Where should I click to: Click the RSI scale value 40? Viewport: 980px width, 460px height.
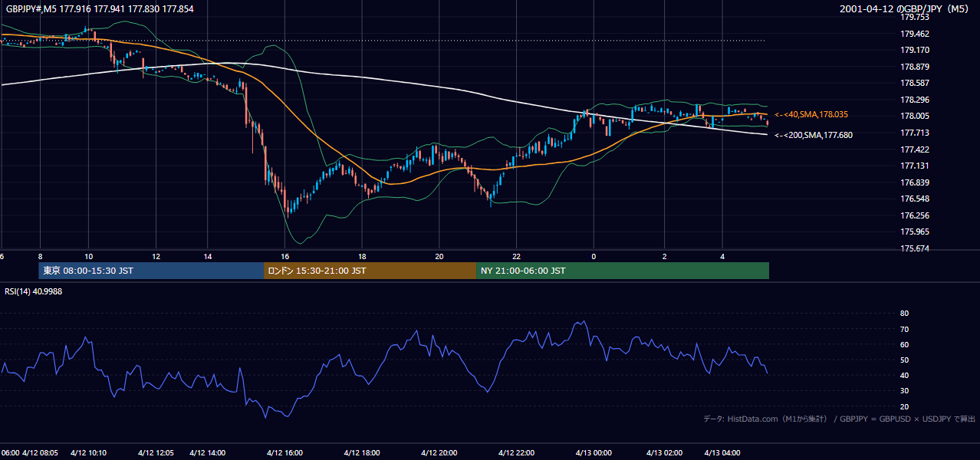pos(904,375)
